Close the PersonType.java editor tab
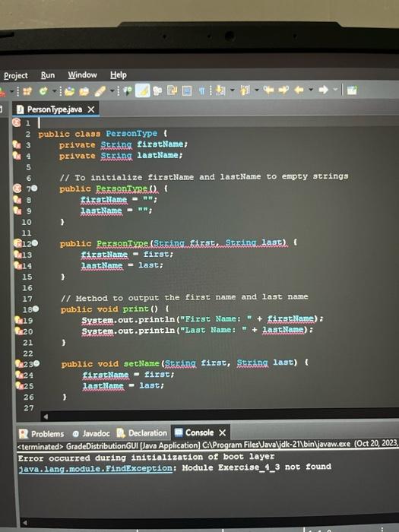The width and height of the screenshot is (399, 532). click(91, 109)
